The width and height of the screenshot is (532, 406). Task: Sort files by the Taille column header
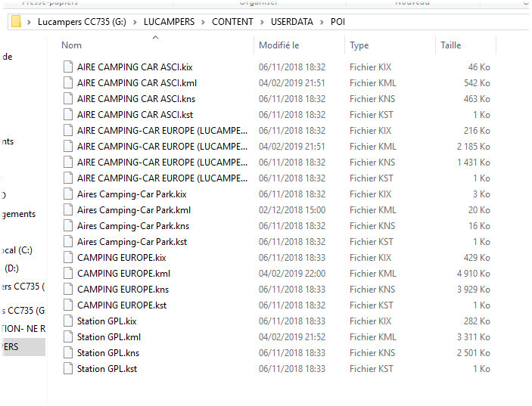pos(451,45)
